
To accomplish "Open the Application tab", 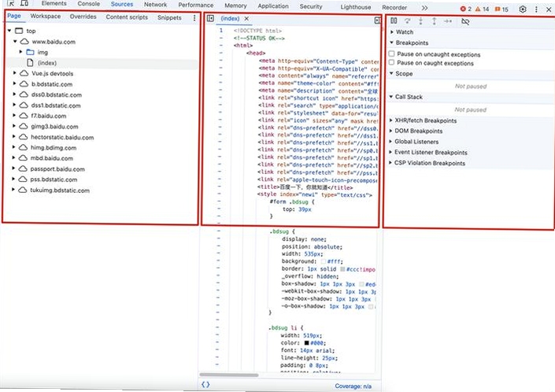I will [273, 6].
